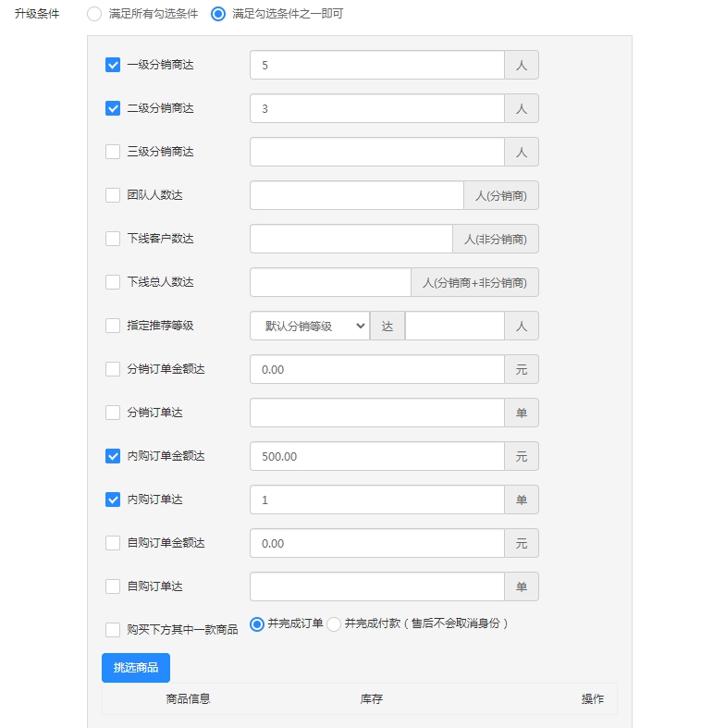Image resolution: width=701 pixels, height=728 pixels.
Task: Disable the 内购订单达 checkbox
Action: pos(113,500)
